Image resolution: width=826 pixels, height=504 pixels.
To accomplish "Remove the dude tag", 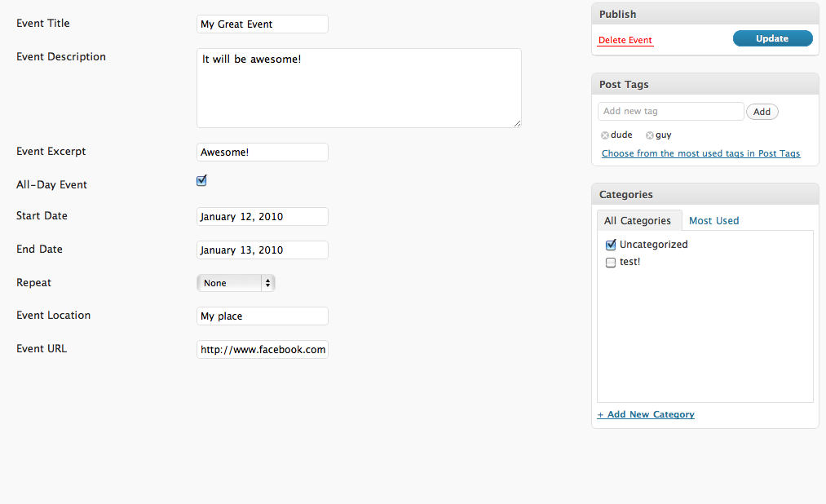I will coord(605,135).
